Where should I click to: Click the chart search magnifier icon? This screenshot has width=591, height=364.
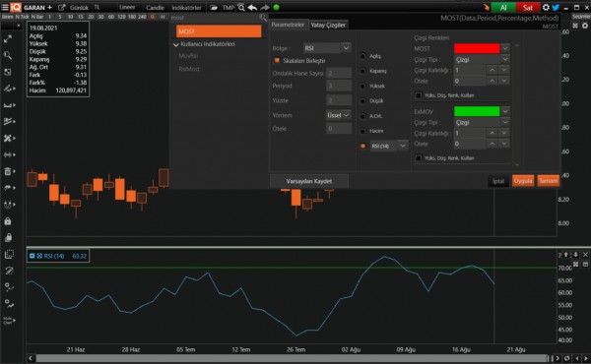241,7
